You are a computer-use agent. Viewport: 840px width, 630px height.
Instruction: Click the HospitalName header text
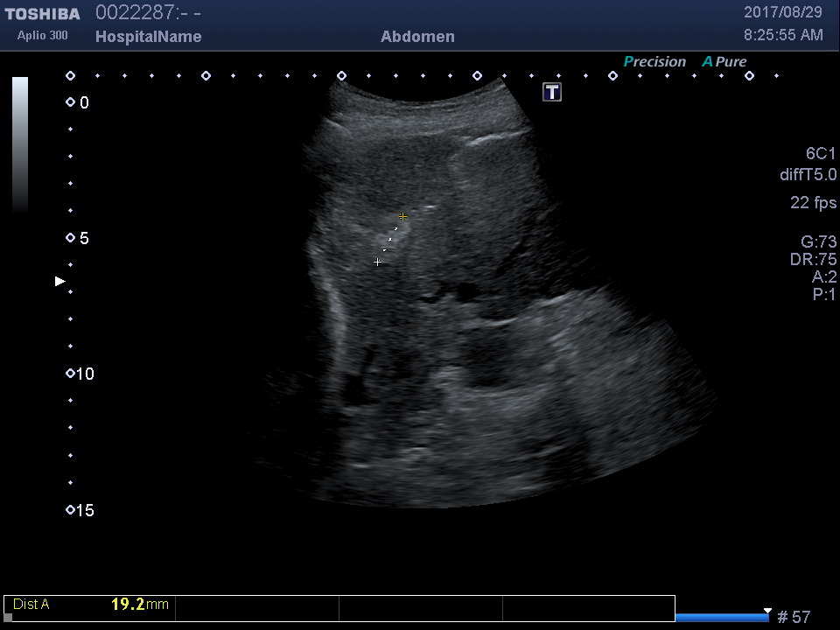click(148, 37)
